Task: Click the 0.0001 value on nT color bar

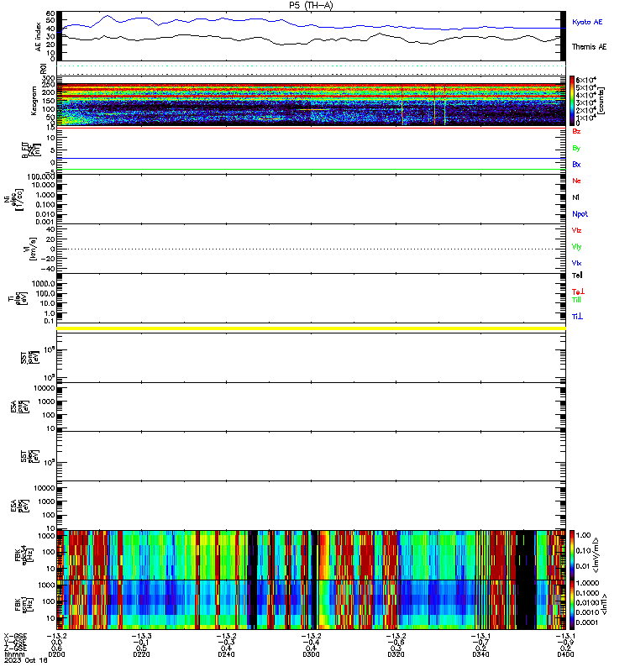Action: 586,622
